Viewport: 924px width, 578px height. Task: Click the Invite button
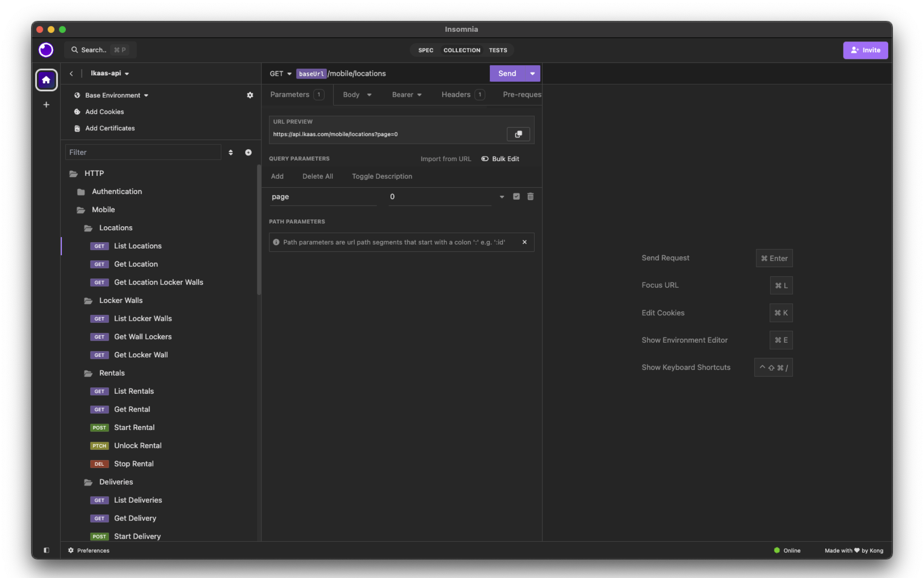click(x=865, y=50)
